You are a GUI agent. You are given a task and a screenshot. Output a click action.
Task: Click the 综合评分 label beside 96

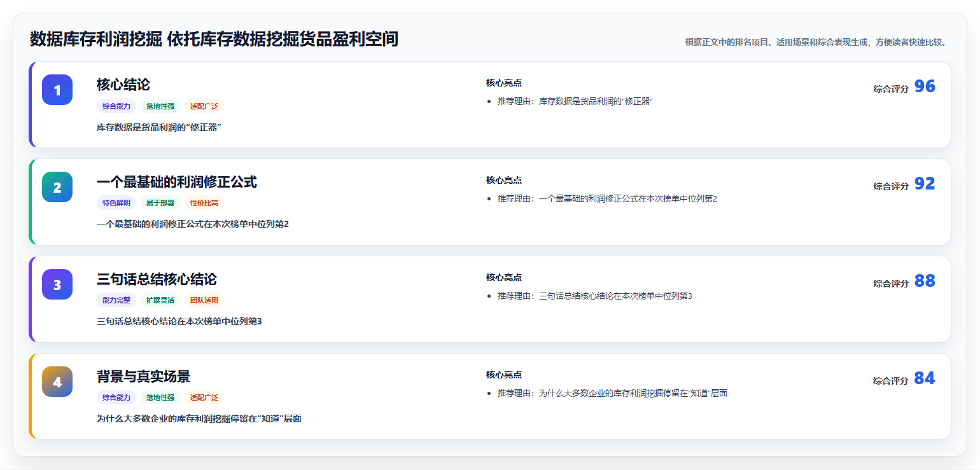click(x=891, y=89)
